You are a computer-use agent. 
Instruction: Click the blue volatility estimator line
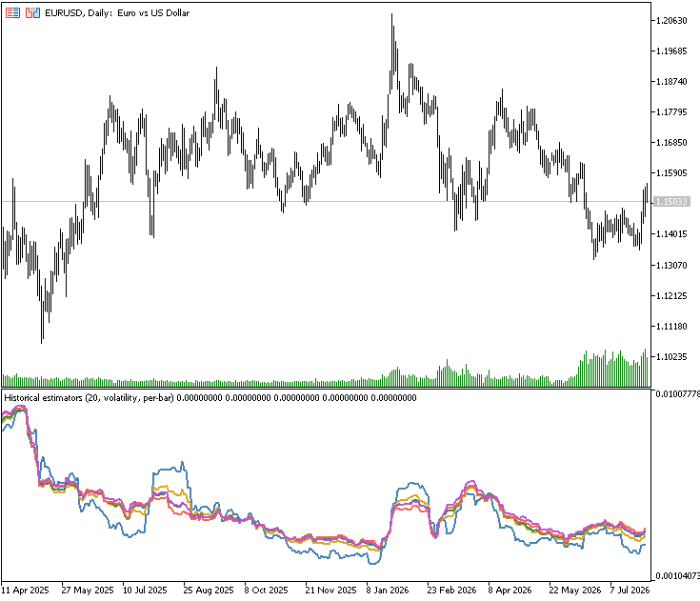click(x=170, y=470)
